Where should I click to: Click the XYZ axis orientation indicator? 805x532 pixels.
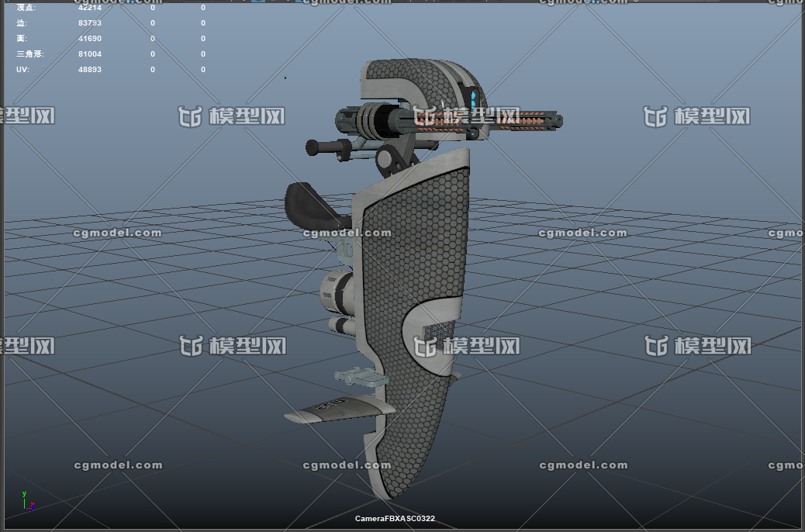pos(26,501)
